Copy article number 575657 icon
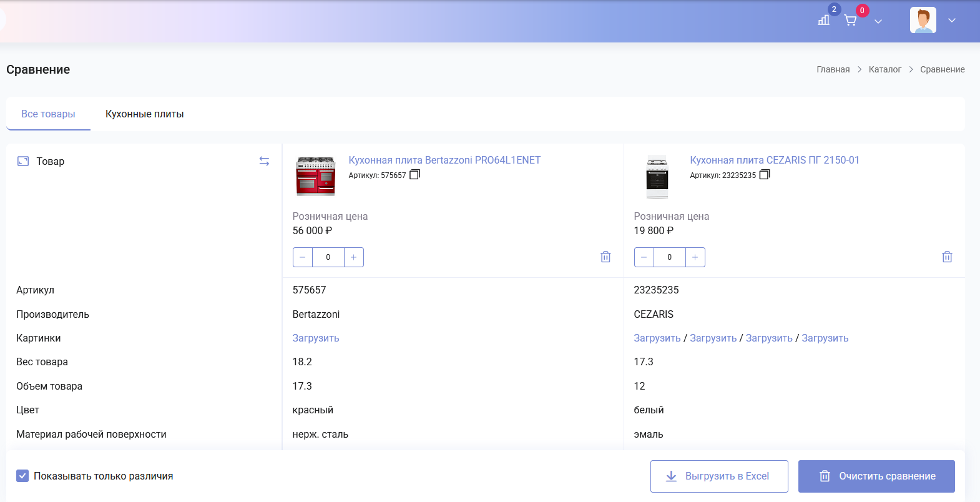980x502 pixels. point(414,175)
